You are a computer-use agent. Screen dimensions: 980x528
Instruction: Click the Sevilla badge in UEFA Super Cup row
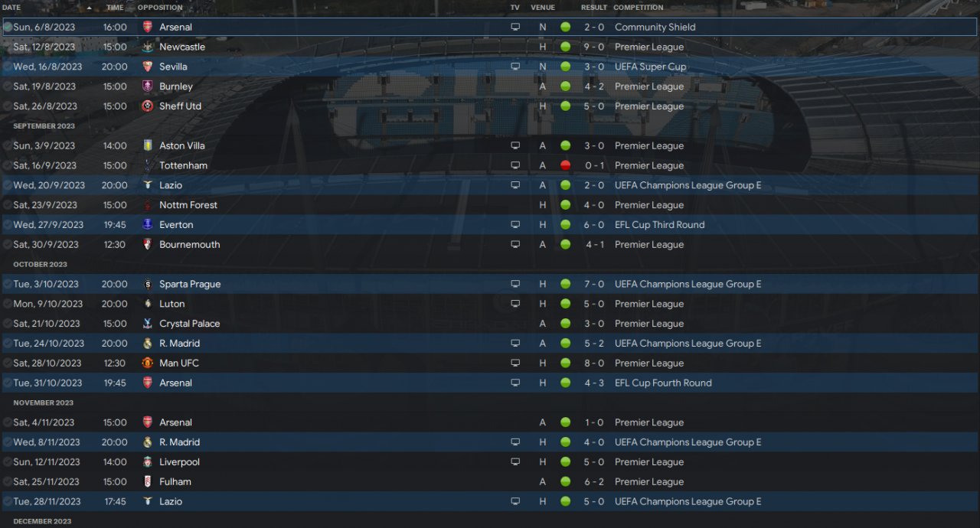[x=148, y=67]
